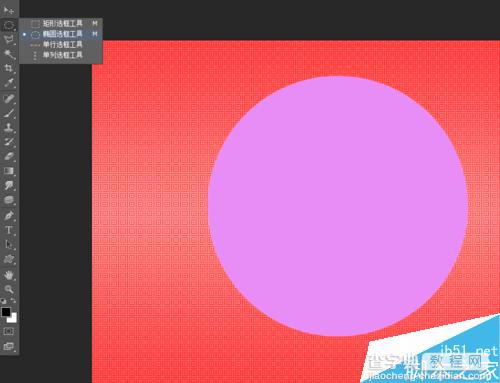Reset default foreground and background colors
Image resolution: width=500 pixels, height=383 pixels.
[3, 301]
